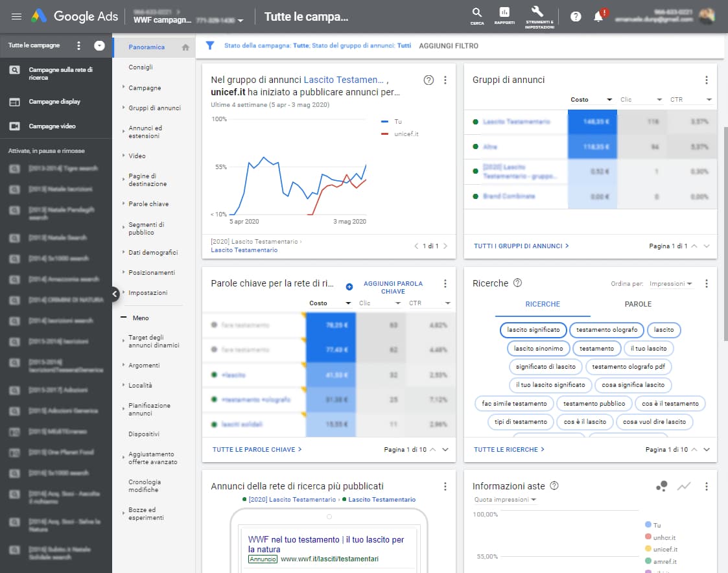Open three-dot menu on Parole chiave card
The width and height of the screenshot is (728, 573).
pos(445,284)
